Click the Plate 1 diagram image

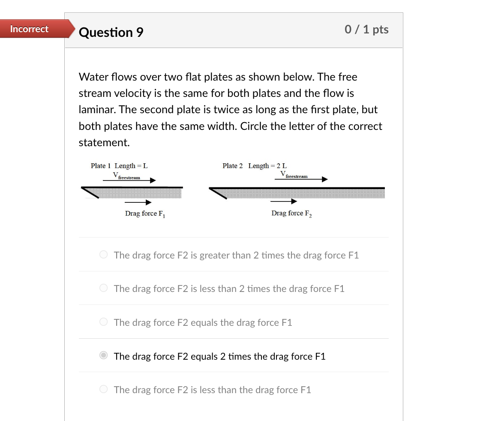tap(131, 191)
